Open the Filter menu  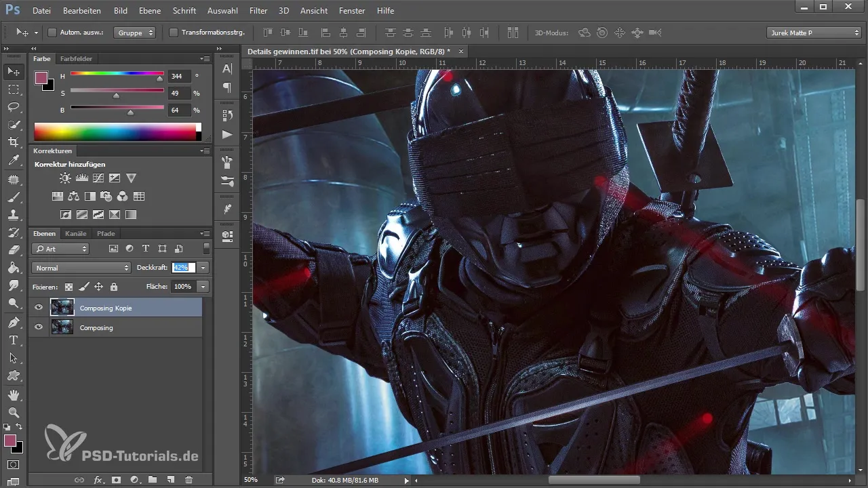coord(258,11)
